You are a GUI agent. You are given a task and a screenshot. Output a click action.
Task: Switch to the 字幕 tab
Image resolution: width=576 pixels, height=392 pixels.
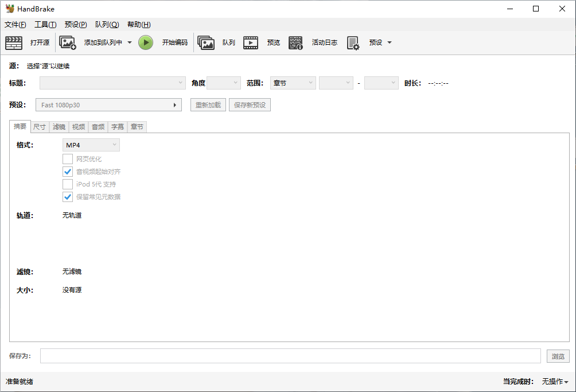click(x=118, y=127)
